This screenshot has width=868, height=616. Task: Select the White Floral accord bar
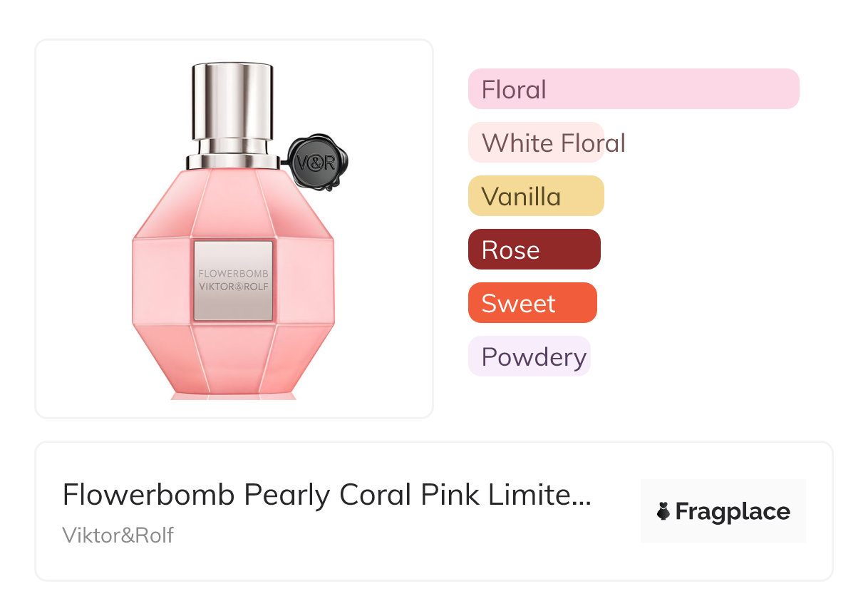[x=536, y=143]
